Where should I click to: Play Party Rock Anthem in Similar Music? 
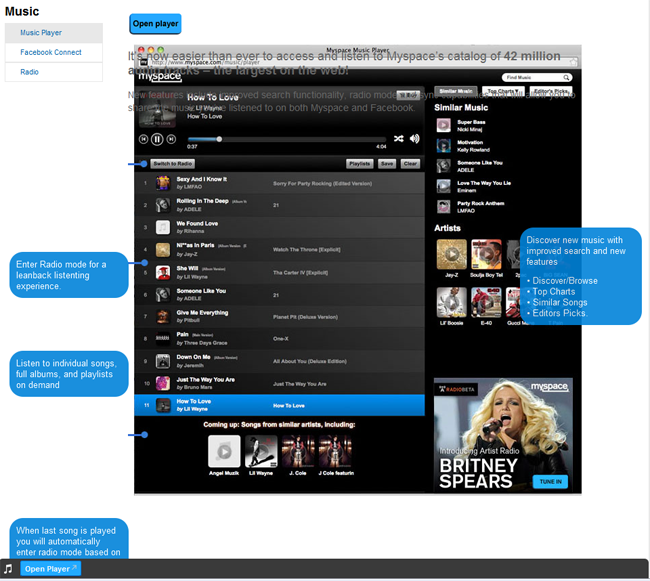[444, 206]
